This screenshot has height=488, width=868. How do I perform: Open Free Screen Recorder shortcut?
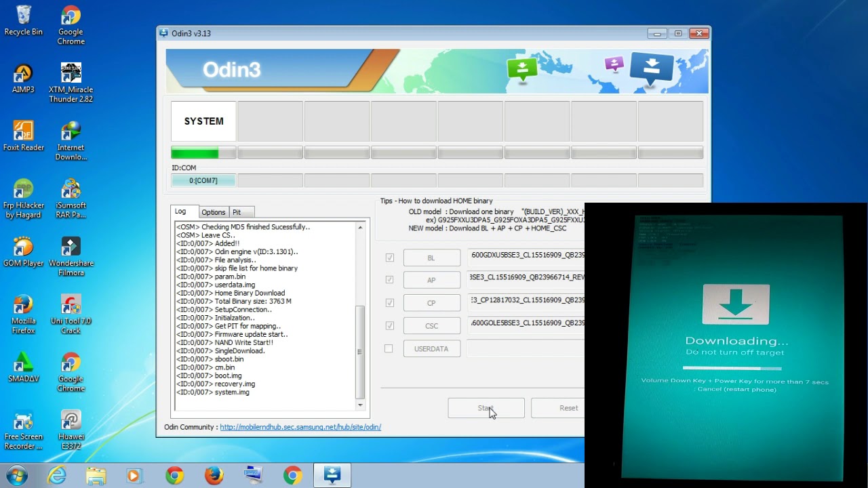coord(23,430)
